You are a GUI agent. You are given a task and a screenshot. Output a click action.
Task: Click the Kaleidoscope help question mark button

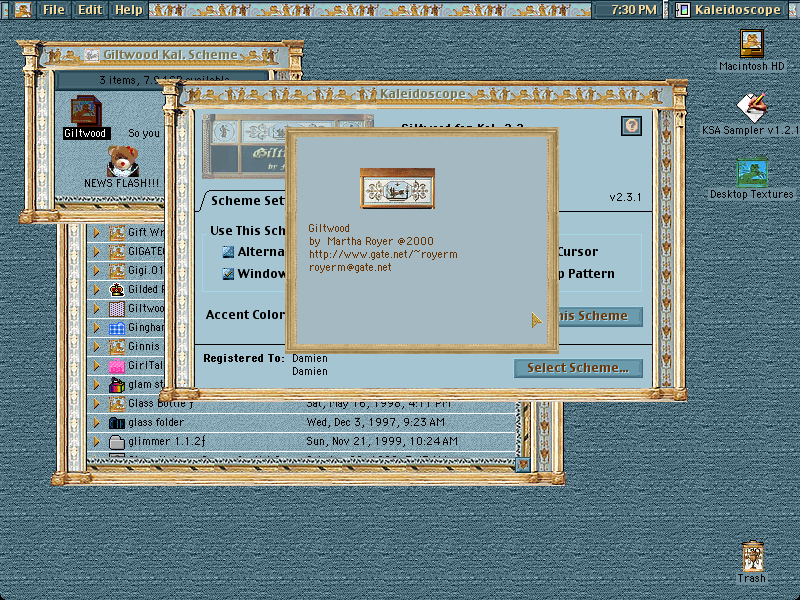pyautogui.click(x=632, y=126)
